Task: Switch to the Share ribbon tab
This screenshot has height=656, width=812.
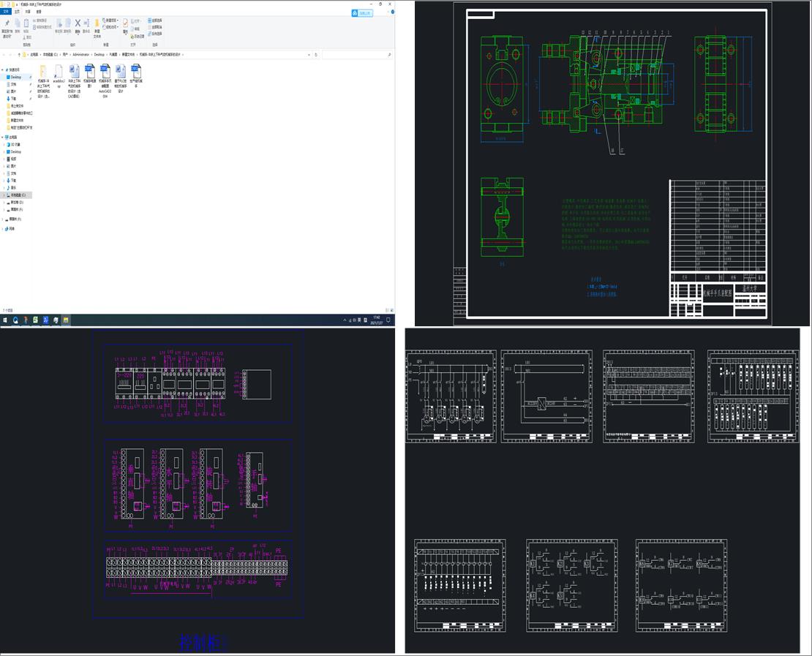Action: point(29,12)
